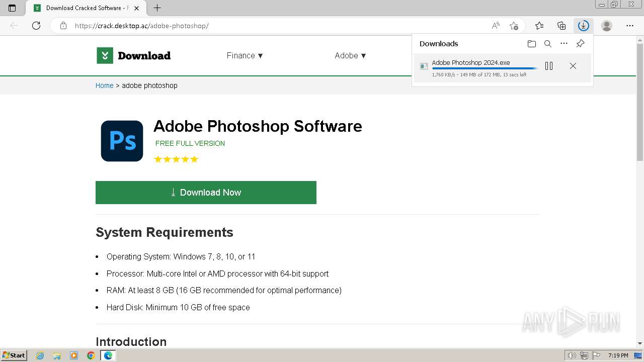Click the Download site title text

(x=144, y=55)
